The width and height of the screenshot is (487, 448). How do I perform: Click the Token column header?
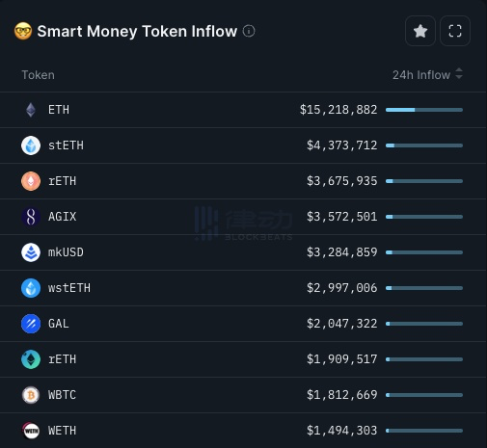38,75
